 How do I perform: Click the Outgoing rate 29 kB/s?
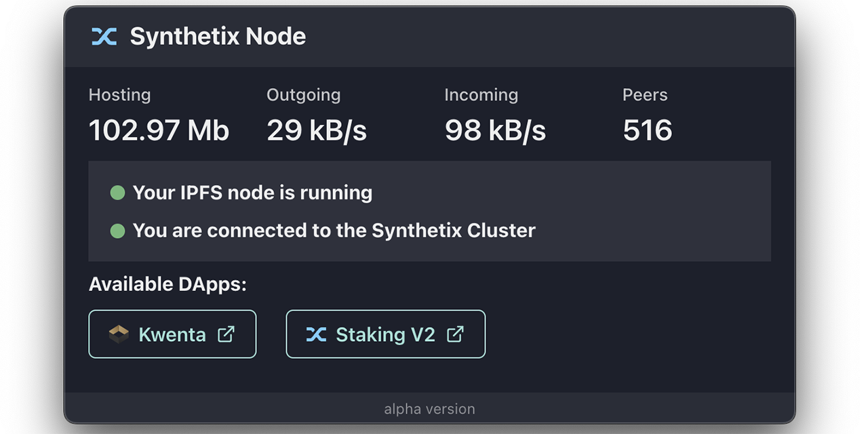click(x=317, y=130)
